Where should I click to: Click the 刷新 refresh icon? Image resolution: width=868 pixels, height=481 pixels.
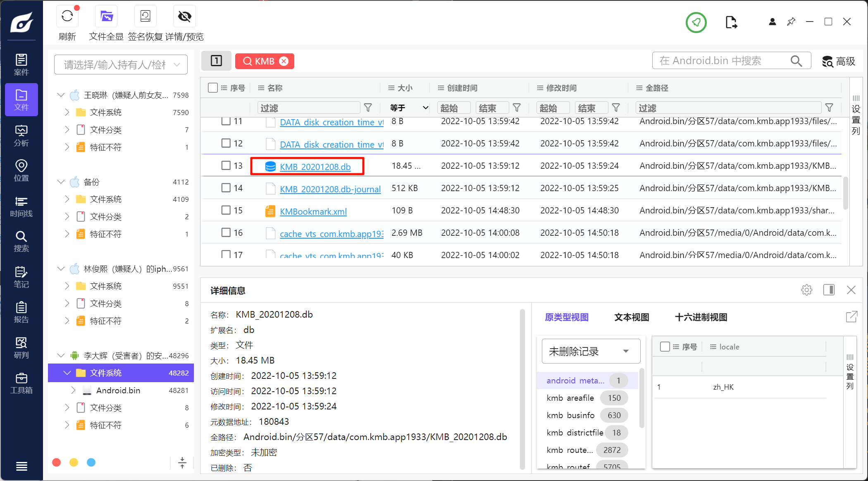pos(67,17)
